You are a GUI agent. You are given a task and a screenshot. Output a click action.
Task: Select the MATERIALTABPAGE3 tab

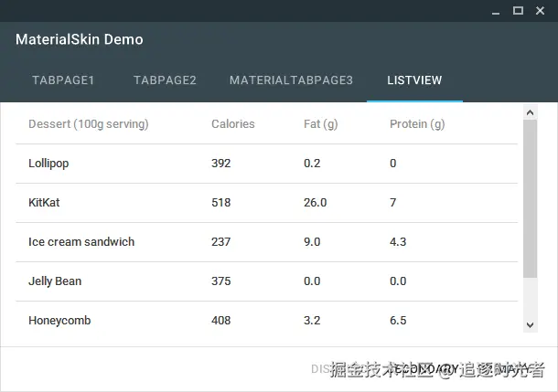(x=291, y=80)
